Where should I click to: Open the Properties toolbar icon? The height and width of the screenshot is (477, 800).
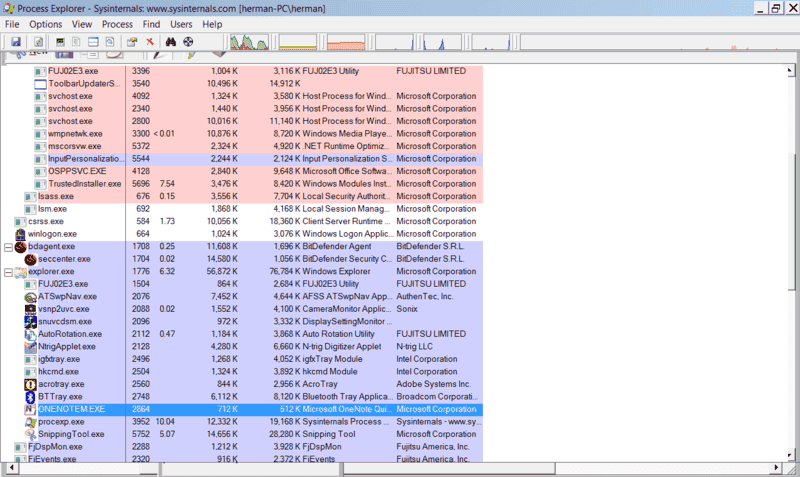tap(132, 42)
